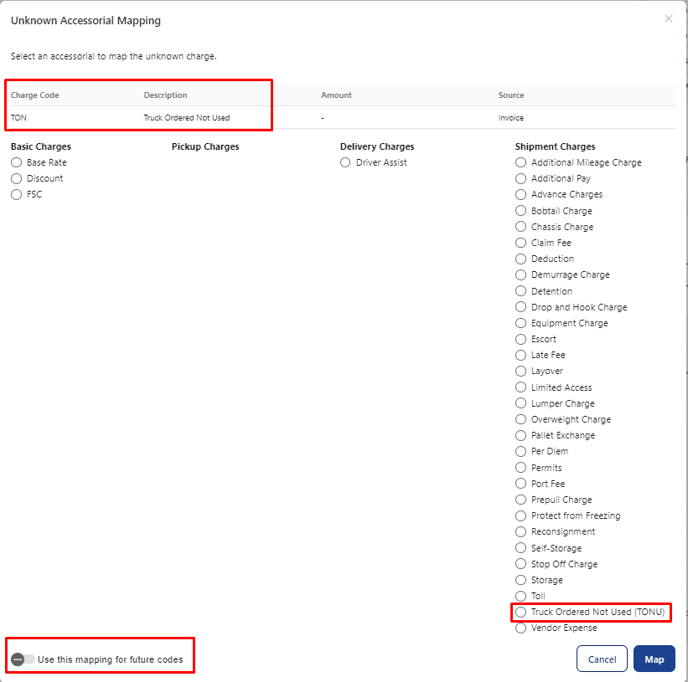The width and height of the screenshot is (688, 682).
Task: Click the Cancel button
Action: [602, 659]
